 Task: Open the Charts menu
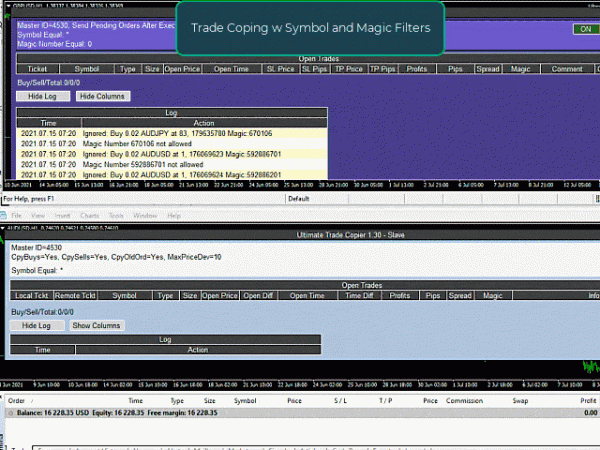coord(89,215)
